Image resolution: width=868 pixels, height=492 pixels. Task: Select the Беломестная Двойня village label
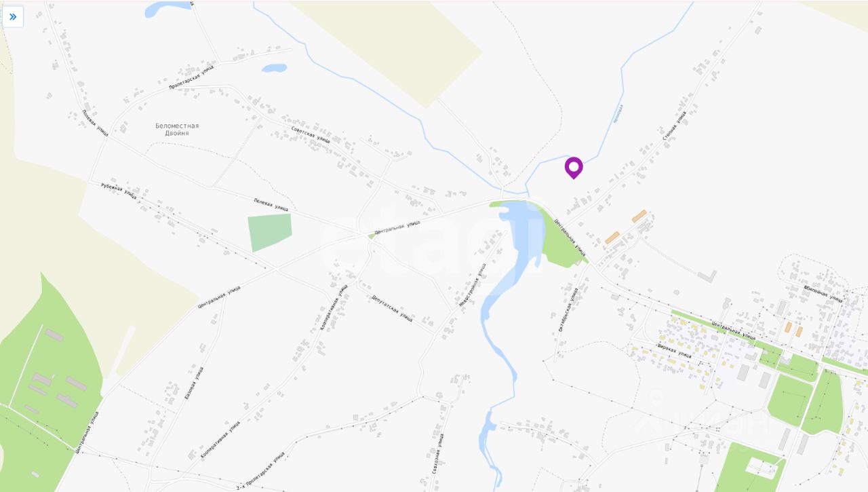point(177,129)
